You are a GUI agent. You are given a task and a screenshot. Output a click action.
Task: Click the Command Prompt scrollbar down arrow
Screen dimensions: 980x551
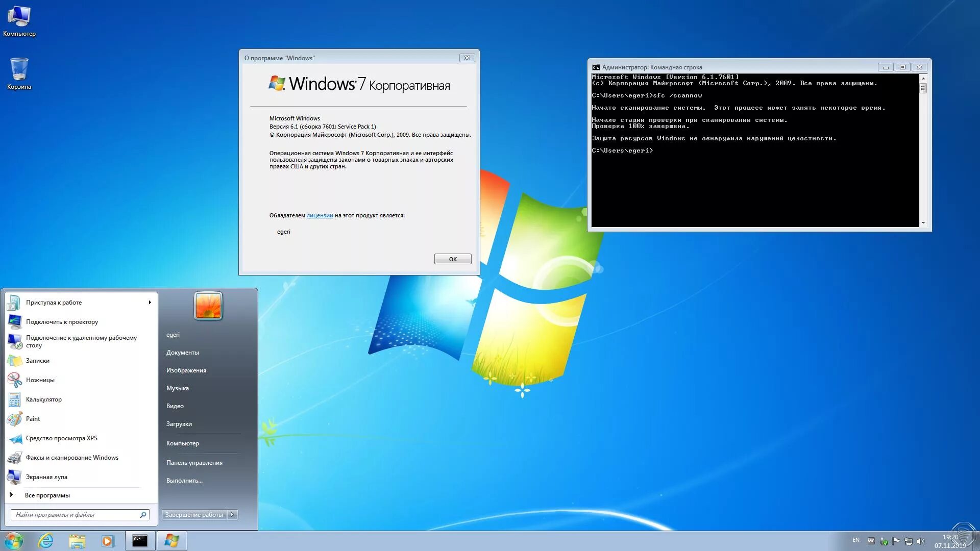pyautogui.click(x=923, y=223)
